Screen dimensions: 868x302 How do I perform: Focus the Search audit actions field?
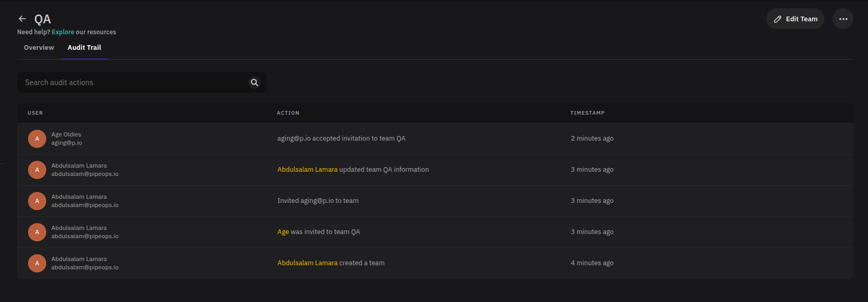(141, 83)
